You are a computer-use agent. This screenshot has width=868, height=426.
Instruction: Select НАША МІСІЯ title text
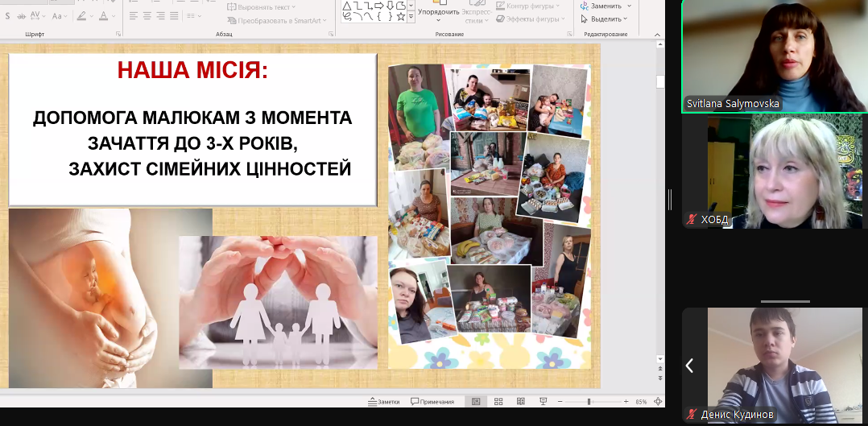(192, 71)
